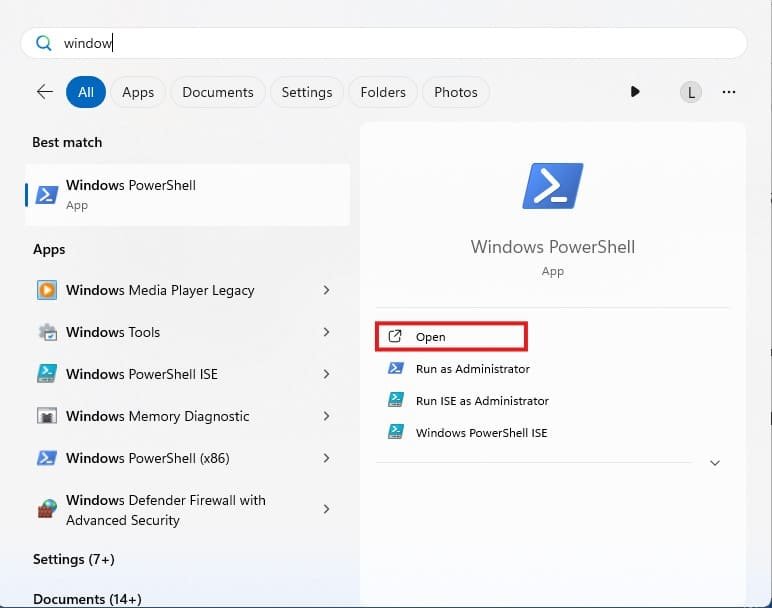This screenshot has width=772, height=608.
Task: Click the Run ISE as Administrator icon
Action: click(395, 400)
